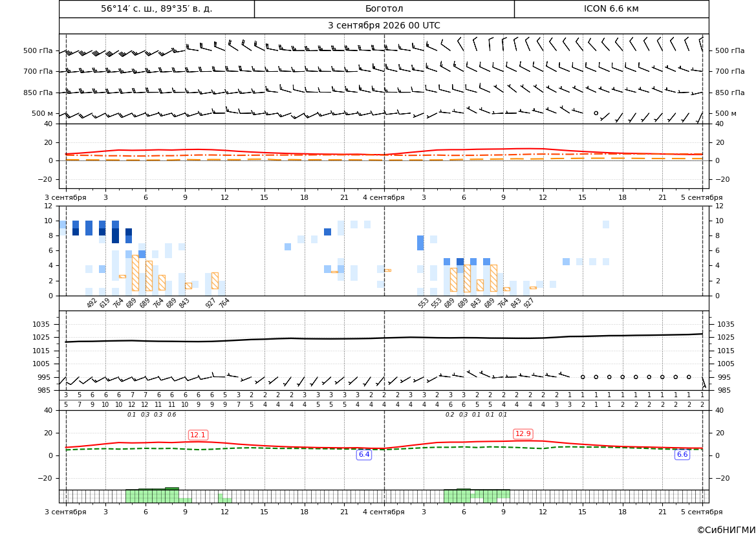The width and height of the screenshot is (756, 535).
Task: Click the 5 сентября label on bottom axis
Action: [x=702, y=512]
